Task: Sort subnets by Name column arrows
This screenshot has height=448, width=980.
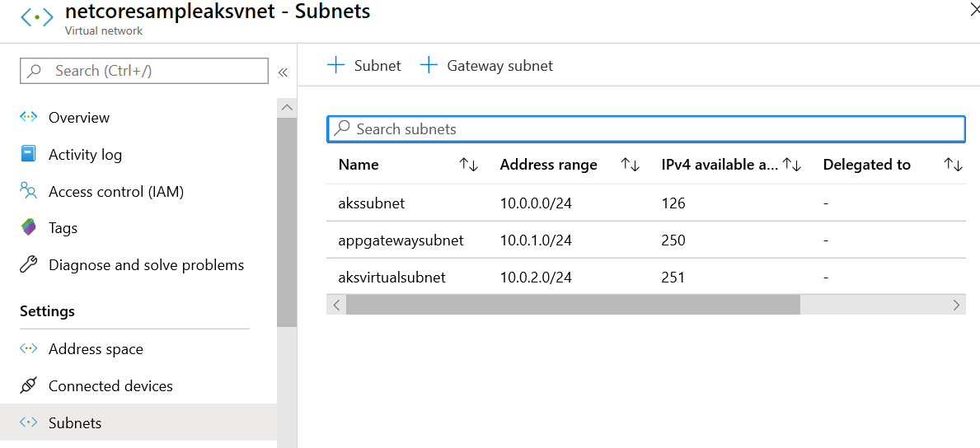Action: pos(468,165)
